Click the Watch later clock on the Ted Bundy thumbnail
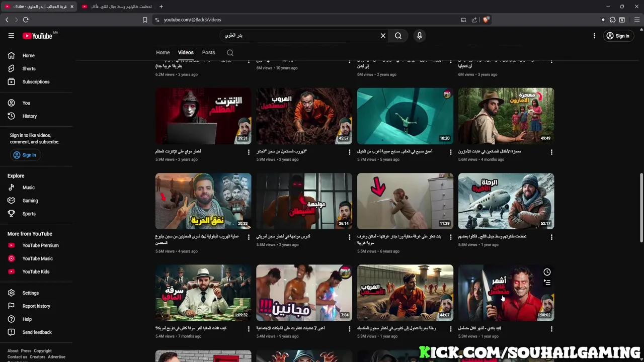This screenshot has height=362, width=644. [547, 272]
